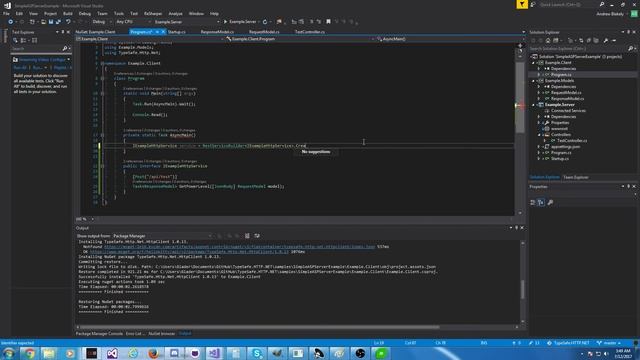
Task: Click the TypeSafe.HTTP.NET repository in status bar
Action: [x=568, y=343]
